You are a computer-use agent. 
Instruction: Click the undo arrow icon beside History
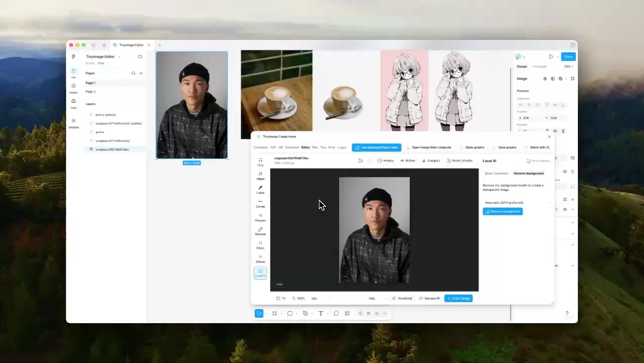coord(360,161)
